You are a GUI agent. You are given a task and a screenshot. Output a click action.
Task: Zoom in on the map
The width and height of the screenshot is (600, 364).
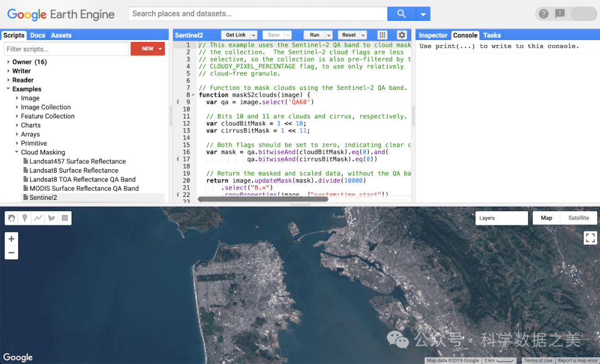tap(11, 239)
